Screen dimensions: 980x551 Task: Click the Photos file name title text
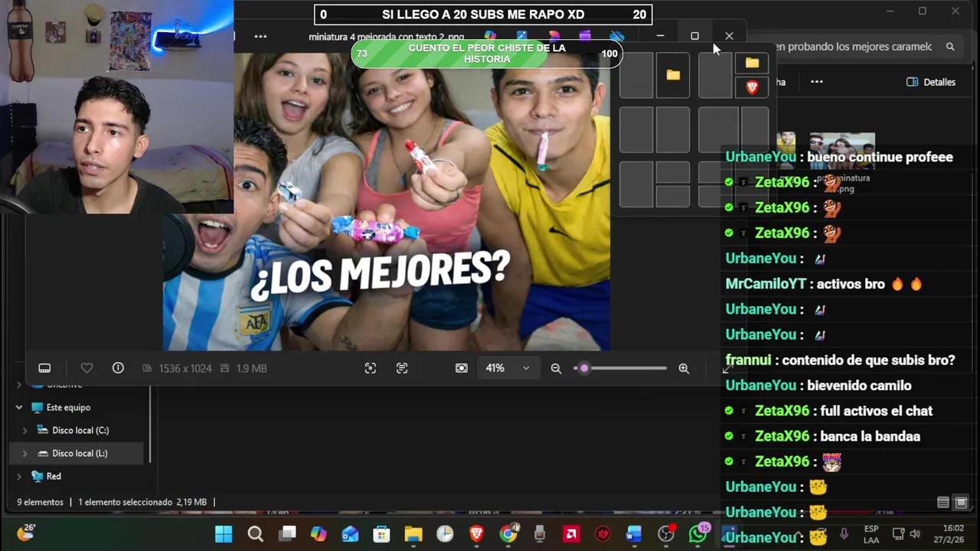386,37
